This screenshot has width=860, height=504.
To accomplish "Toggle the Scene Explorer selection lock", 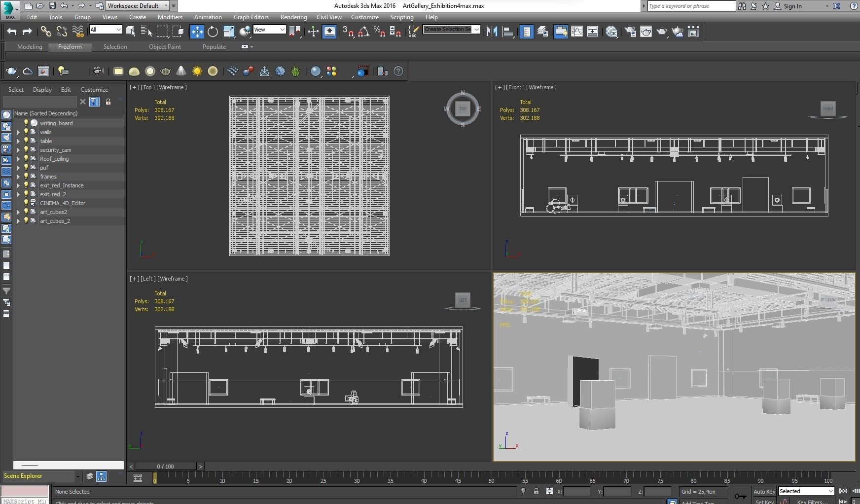I will [108, 102].
